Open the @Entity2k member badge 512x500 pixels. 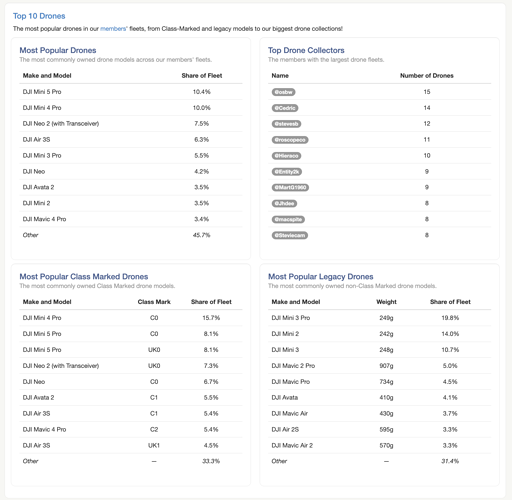click(287, 172)
